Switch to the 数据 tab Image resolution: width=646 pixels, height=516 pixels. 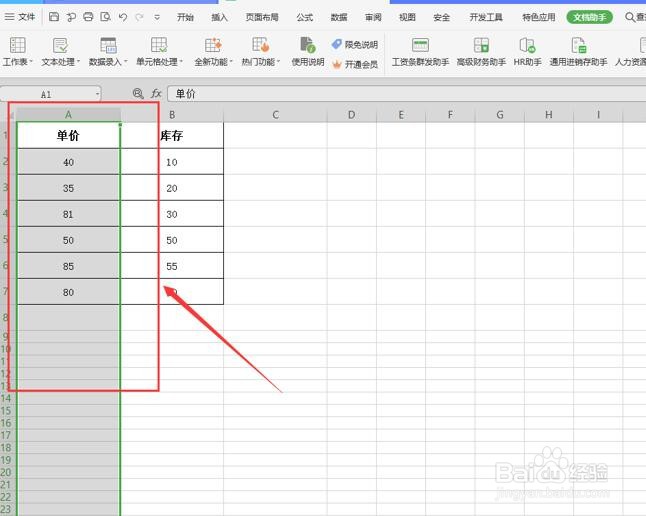pyautogui.click(x=339, y=17)
